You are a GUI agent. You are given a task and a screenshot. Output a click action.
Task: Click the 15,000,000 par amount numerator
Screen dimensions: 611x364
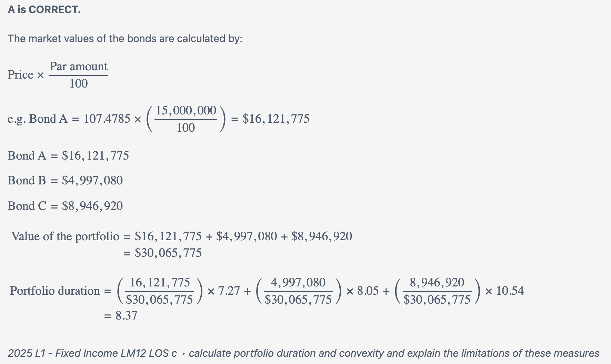186,110
